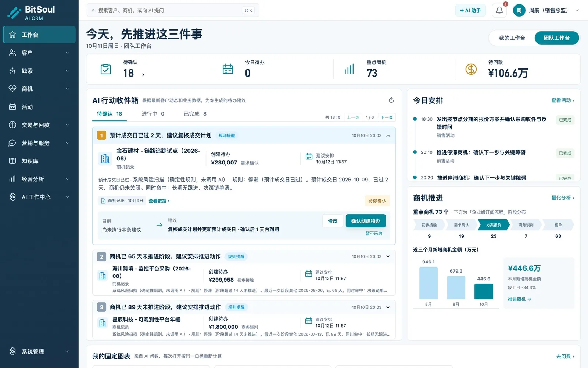Click 下一页 pagination button
Image resolution: width=588 pixels, height=368 pixels.
pyautogui.click(x=387, y=117)
